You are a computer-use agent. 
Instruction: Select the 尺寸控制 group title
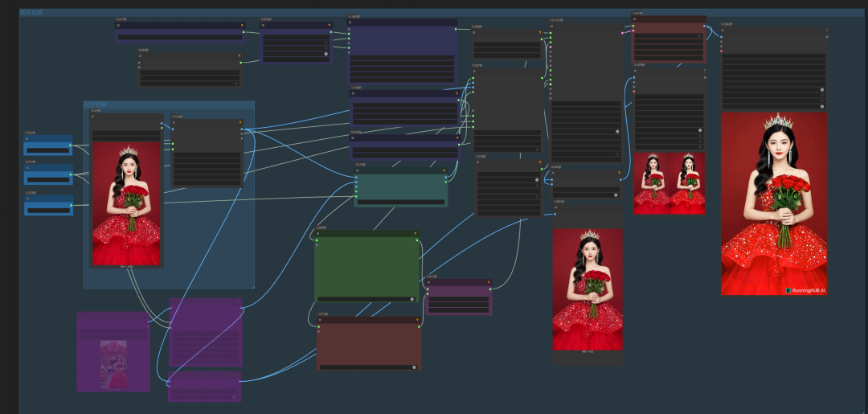point(95,105)
